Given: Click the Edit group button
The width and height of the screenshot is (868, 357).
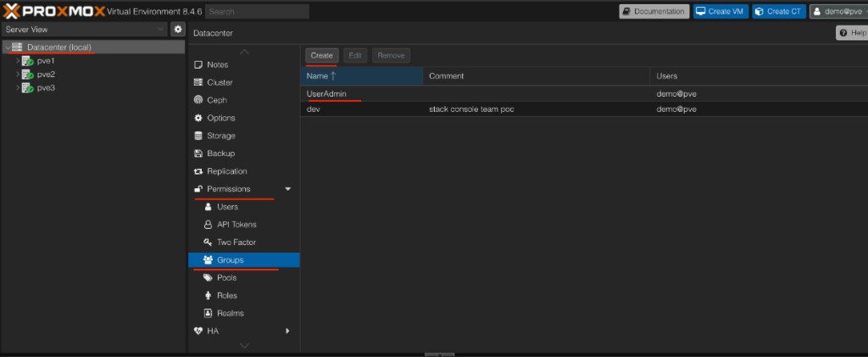Looking at the screenshot, I should tap(355, 55).
